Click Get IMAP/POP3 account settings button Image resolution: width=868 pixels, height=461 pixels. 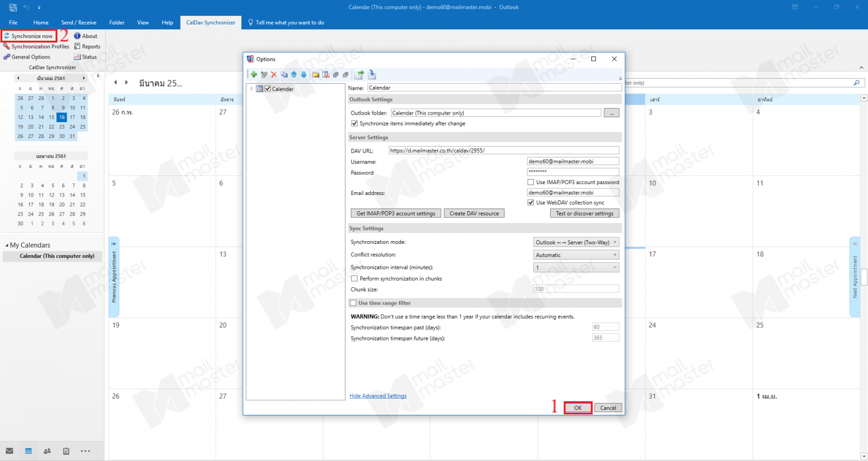(396, 214)
